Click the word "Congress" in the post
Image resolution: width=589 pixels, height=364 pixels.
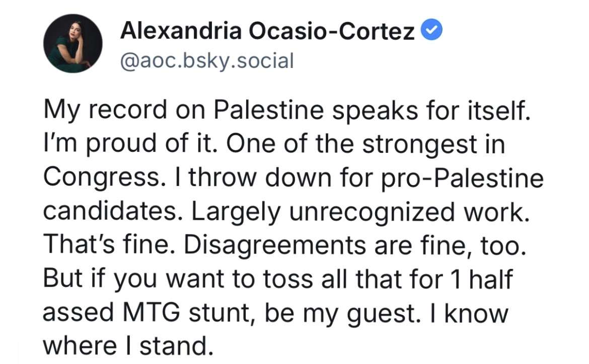pyautogui.click(x=101, y=178)
